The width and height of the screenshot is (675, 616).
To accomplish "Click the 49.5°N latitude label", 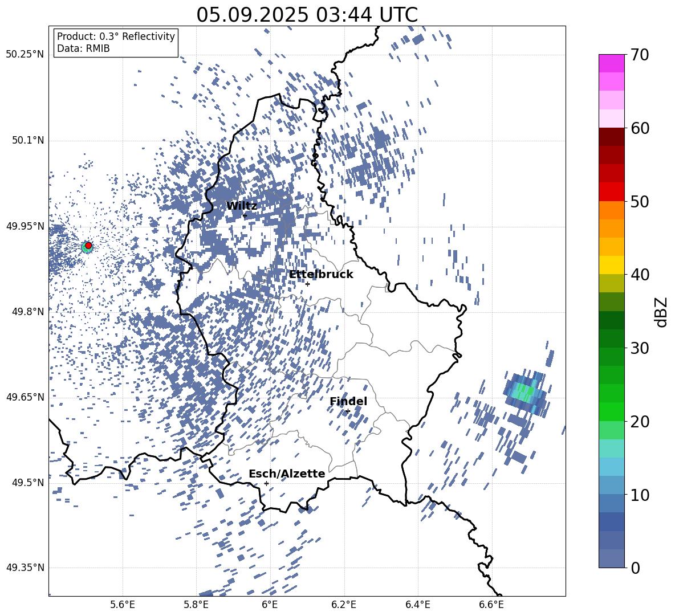I will coord(28,482).
